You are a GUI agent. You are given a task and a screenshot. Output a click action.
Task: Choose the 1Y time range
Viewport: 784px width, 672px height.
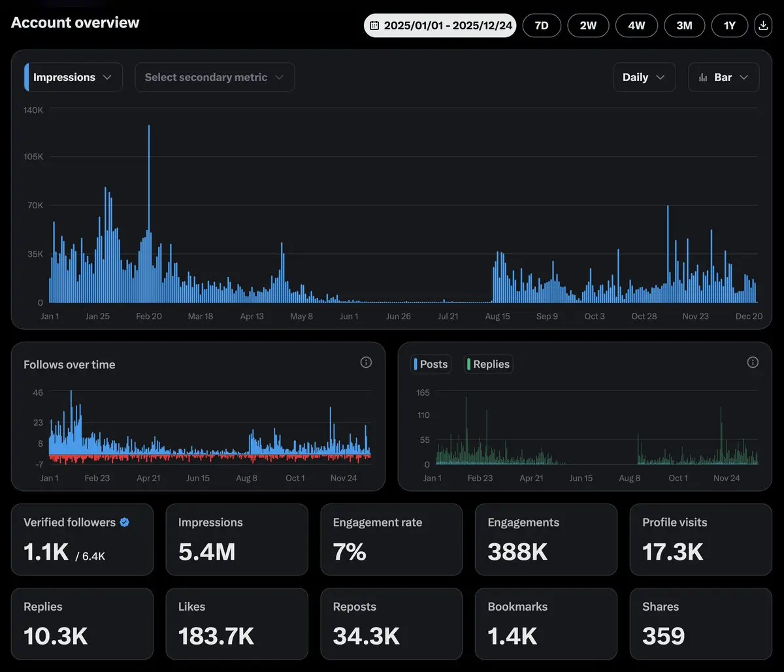point(730,25)
